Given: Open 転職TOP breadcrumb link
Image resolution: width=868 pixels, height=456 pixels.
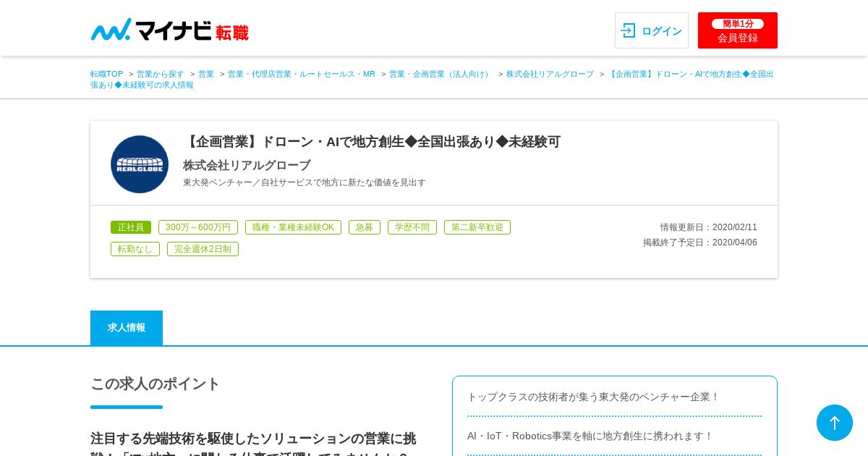Looking at the screenshot, I should click(107, 74).
